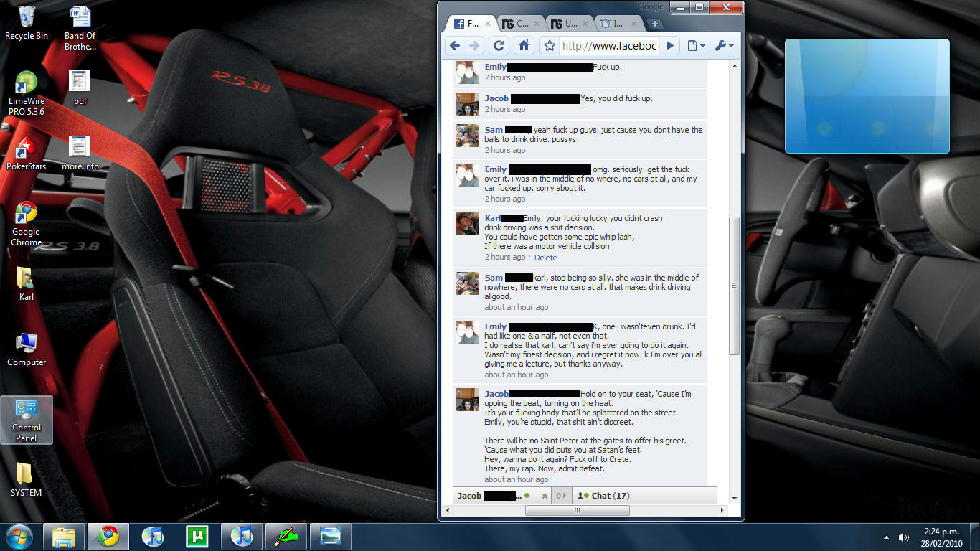The height and width of the screenshot is (551, 980).
Task: Launch uTorrent from the taskbar
Action: pyautogui.click(x=197, y=537)
